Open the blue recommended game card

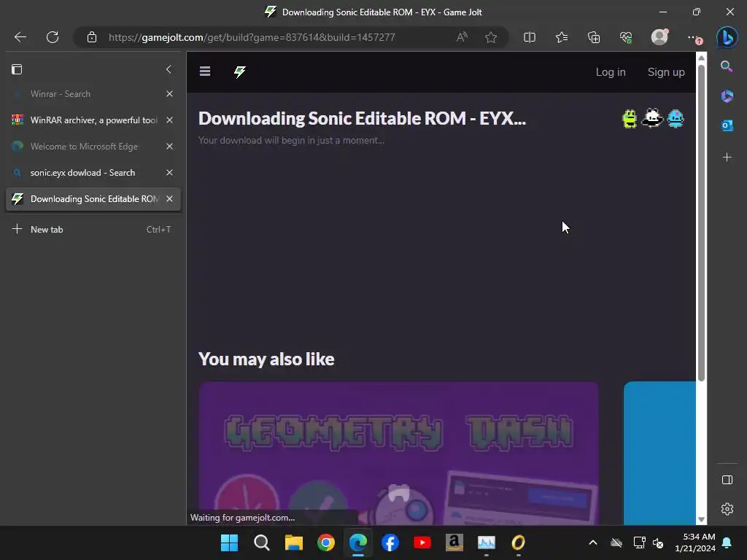(659, 454)
